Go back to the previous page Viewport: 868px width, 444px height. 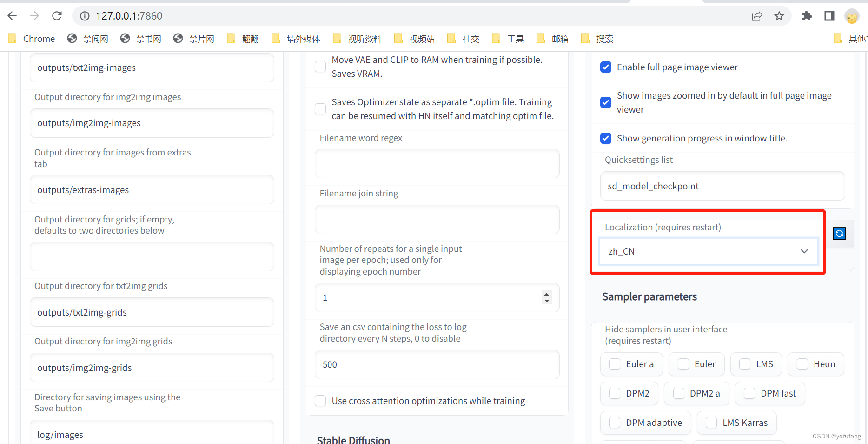coord(13,16)
